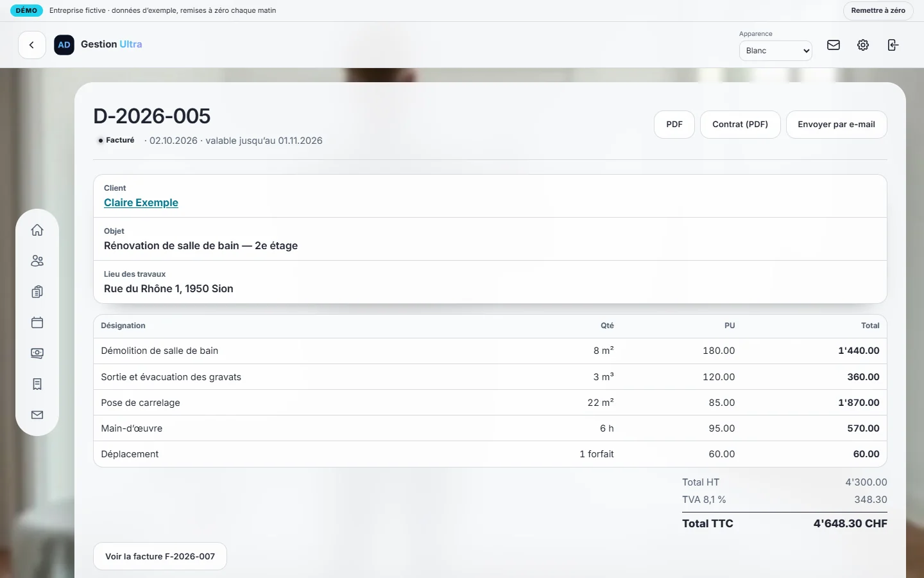
Task: Click the Remettre à zéro button
Action: tap(878, 11)
